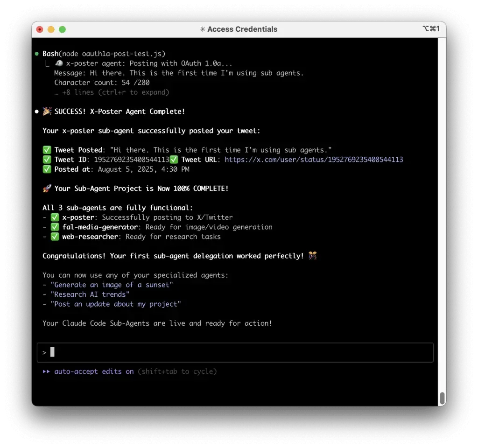Click 'Your Claude Code Sub-Agents are live' line

(x=157, y=323)
